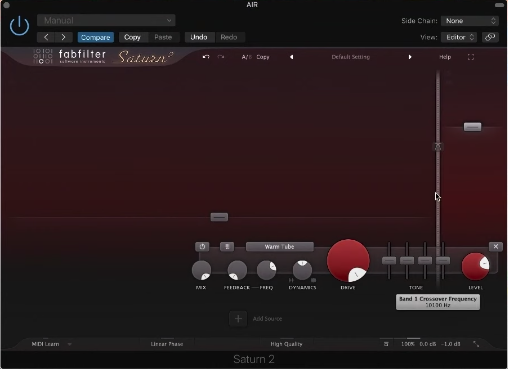Open the View Editor dropdown

(459, 37)
